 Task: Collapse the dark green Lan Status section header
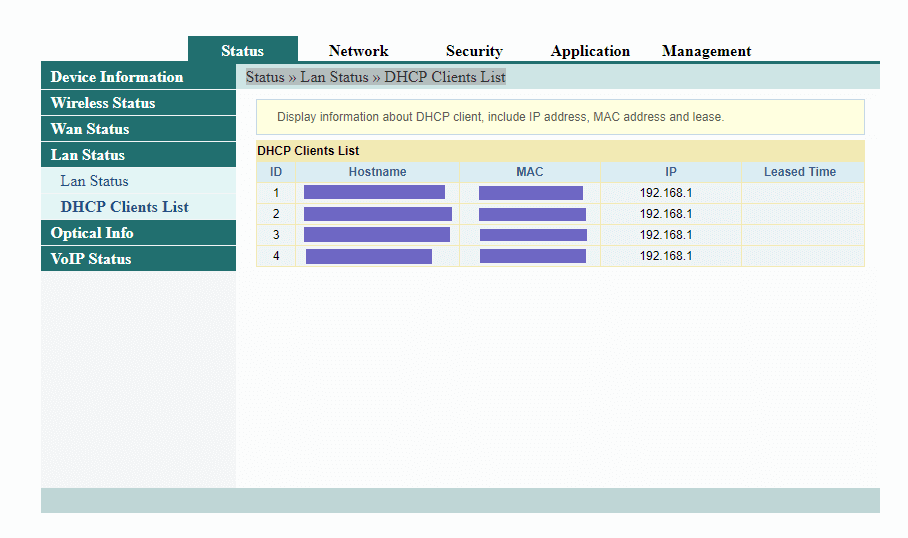tap(88, 155)
